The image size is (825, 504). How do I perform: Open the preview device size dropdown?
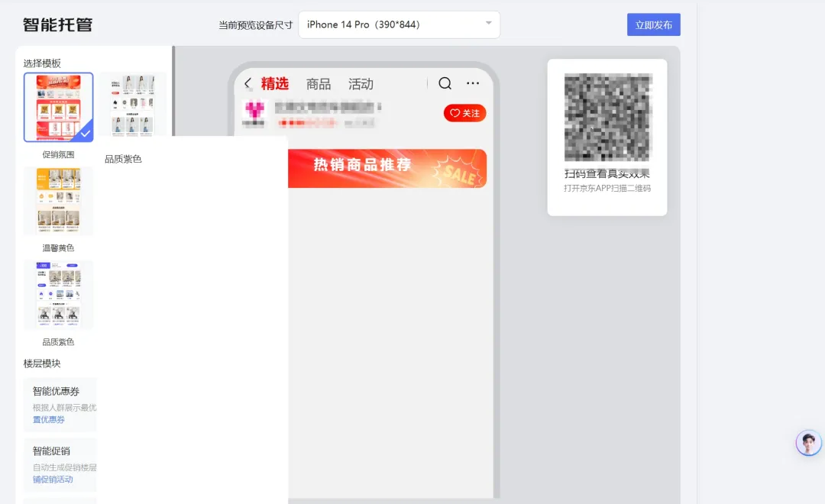[x=399, y=24]
